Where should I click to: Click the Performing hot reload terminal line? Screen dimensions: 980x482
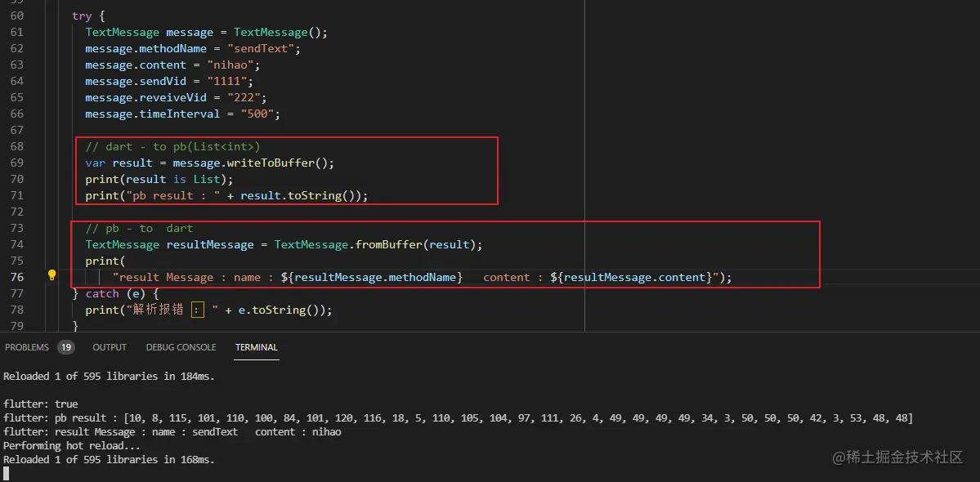pyautogui.click(x=70, y=445)
